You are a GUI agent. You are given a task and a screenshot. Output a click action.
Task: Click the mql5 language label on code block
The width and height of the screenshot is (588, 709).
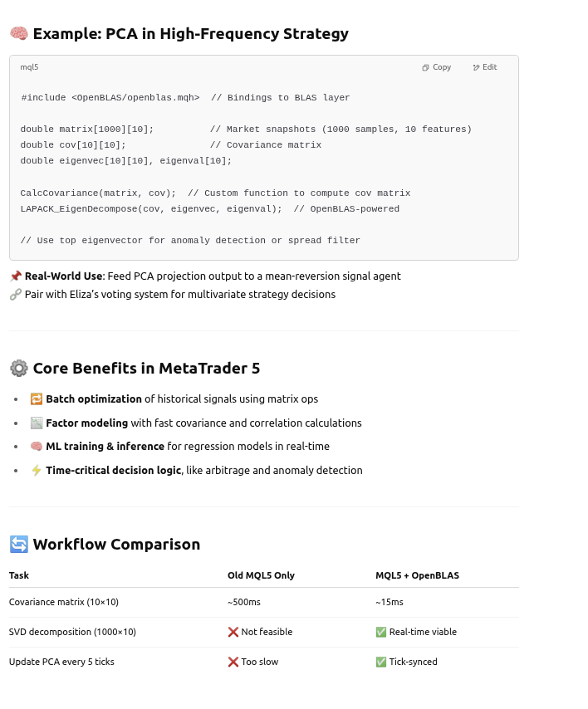[x=29, y=67]
